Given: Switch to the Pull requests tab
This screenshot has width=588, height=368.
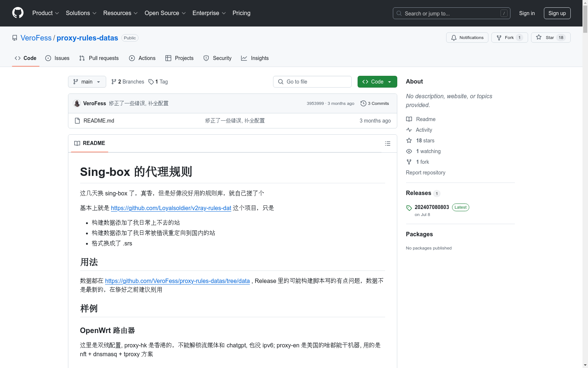Looking at the screenshot, I should pyautogui.click(x=99, y=58).
